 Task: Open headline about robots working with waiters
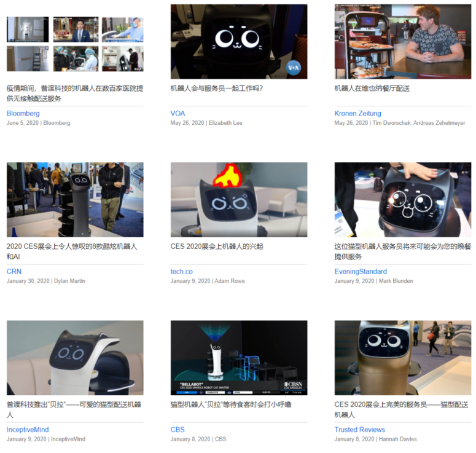[x=217, y=88]
